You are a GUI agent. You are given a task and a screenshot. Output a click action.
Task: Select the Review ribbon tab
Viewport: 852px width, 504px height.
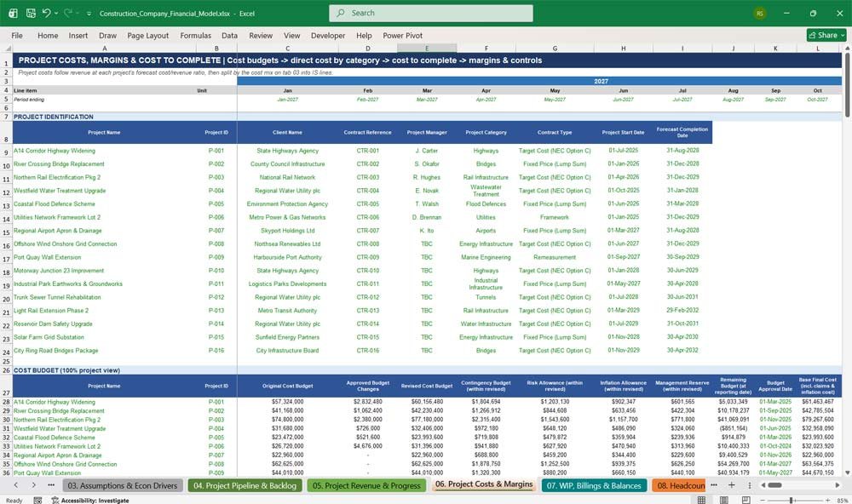[x=261, y=35]
